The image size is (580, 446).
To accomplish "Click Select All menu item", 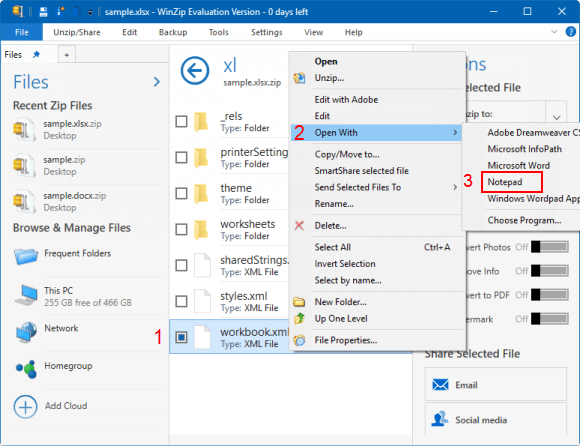I will (x=333, y=247).
